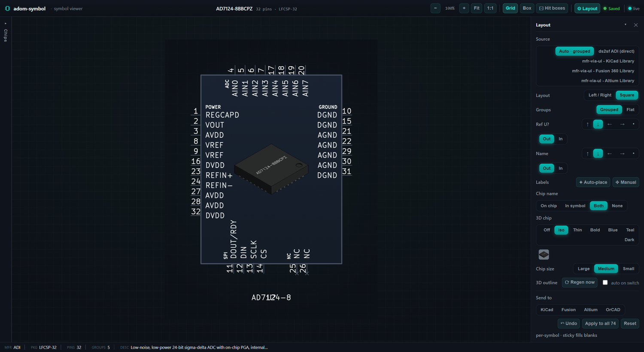Set chip size to Large
644x352 pixels.
583,269
